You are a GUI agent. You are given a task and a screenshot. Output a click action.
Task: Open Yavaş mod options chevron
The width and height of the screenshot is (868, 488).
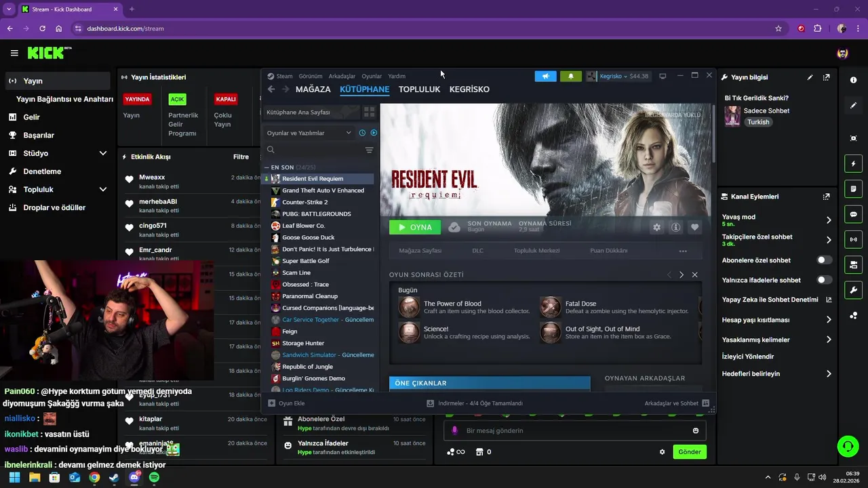[x=829, y=220]
